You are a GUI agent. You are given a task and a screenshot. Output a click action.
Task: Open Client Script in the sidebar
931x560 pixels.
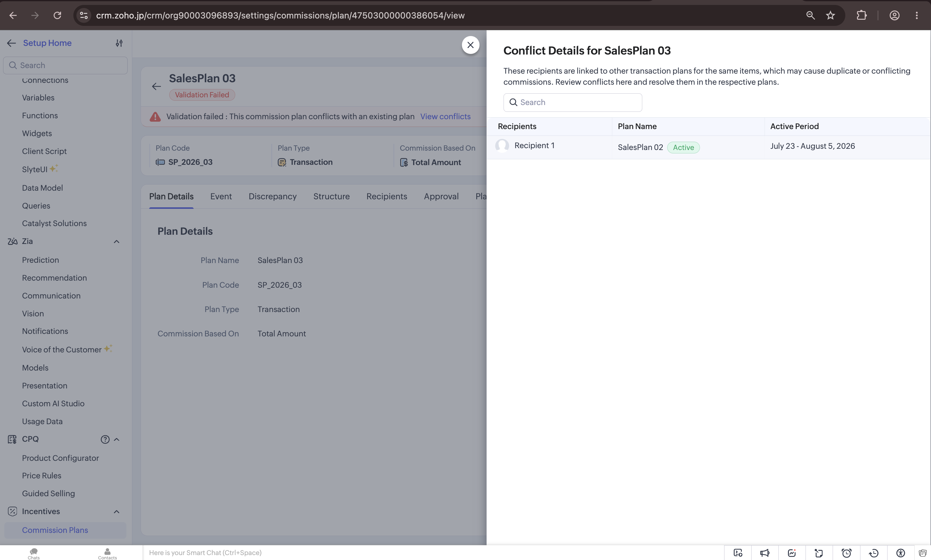pos(44,151)
